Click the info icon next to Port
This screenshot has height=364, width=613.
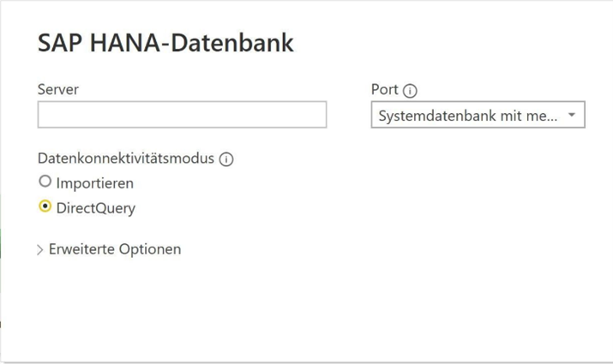(x=410, y=91)
